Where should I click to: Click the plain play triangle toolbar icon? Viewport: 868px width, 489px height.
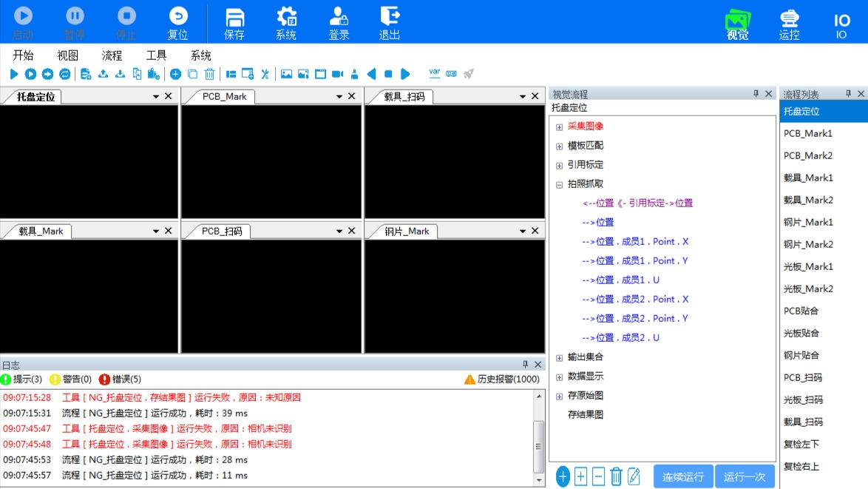pos(14,74)
